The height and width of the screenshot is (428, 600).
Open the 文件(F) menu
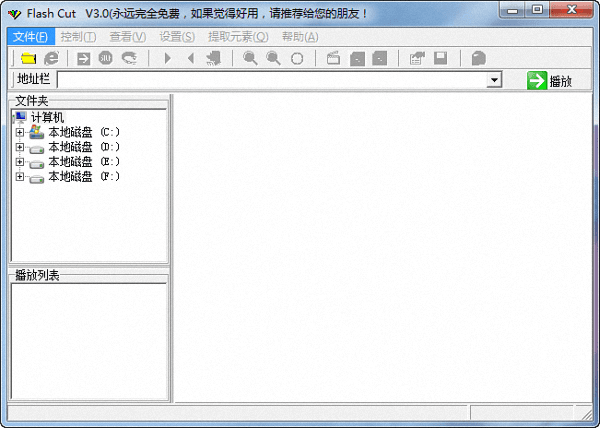point(28,37)
